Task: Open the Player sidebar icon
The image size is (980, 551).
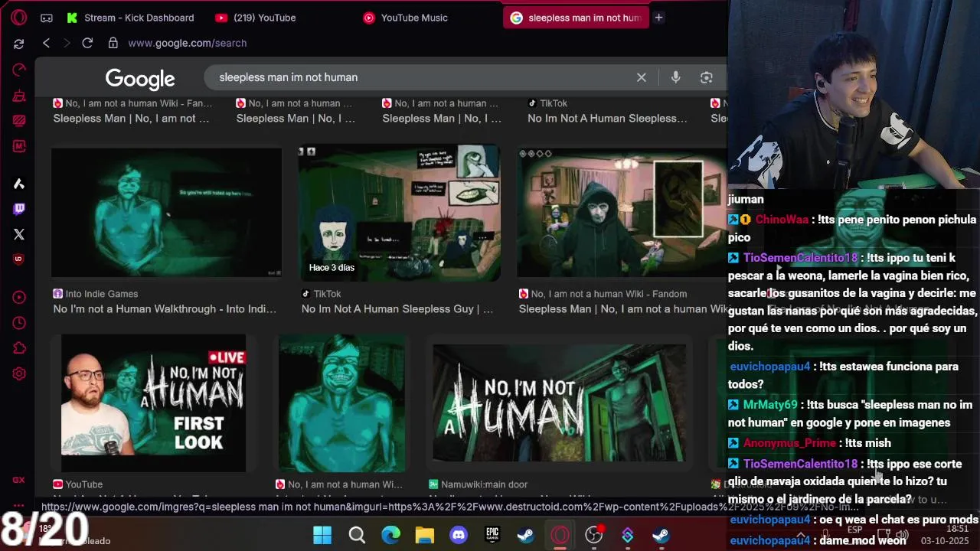Action: click(19, 297)
